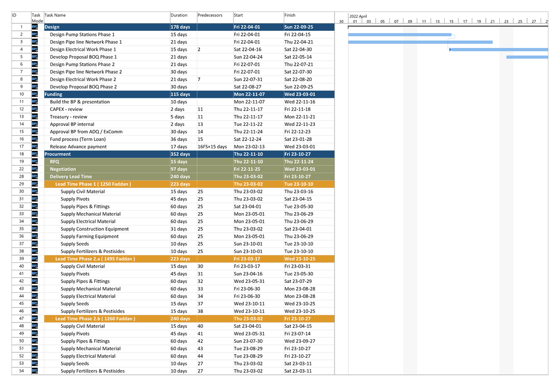Select the Task Mode icon for Release Advance payment
560x392 pixels.
pyautogui.click(x=35, y=146)
